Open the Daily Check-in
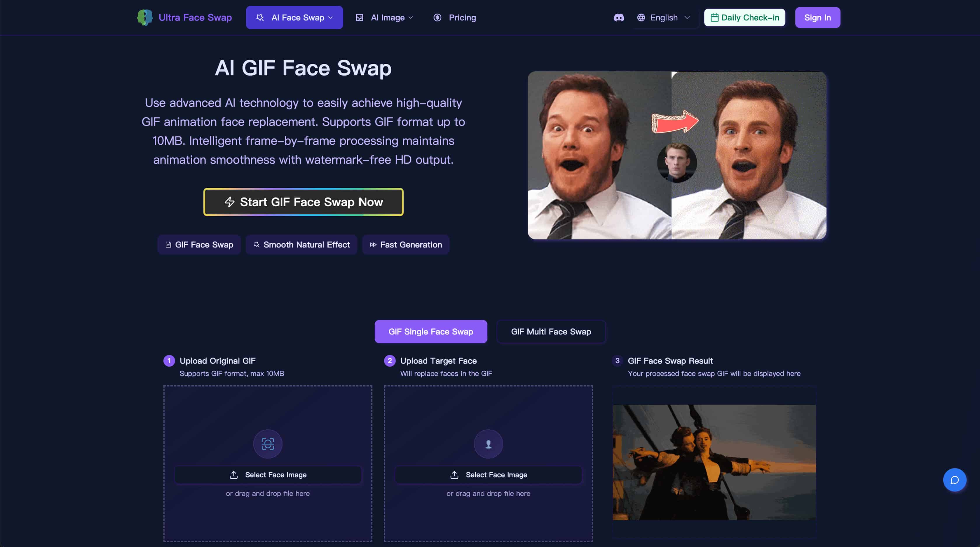Viewport: 980px width, 547px height. coord(744,18)
